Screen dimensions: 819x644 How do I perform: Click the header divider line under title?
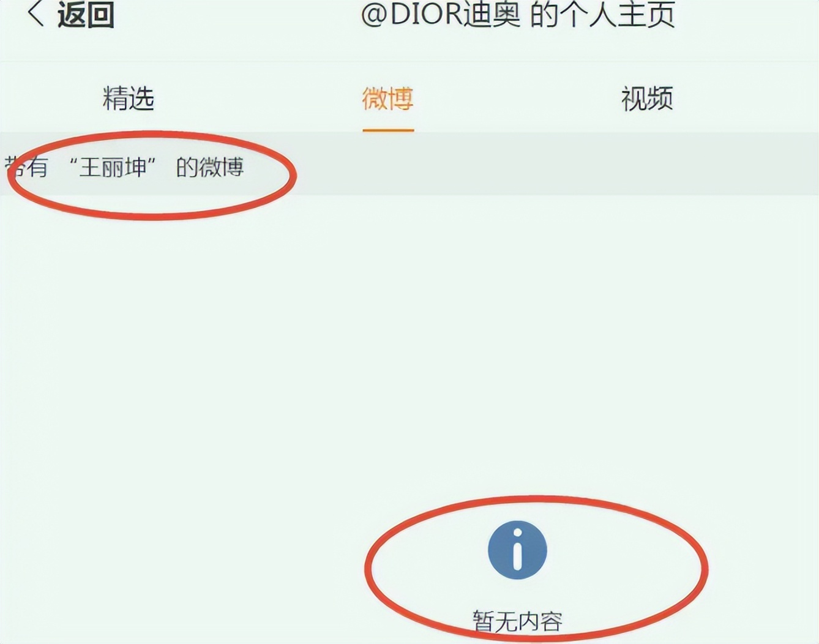409,61
